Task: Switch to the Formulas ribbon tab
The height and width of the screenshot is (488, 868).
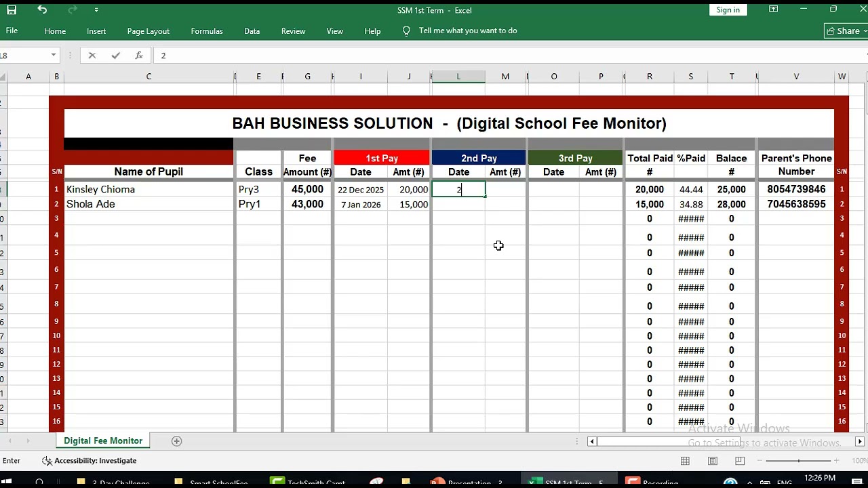Action: tap(207, 31)
